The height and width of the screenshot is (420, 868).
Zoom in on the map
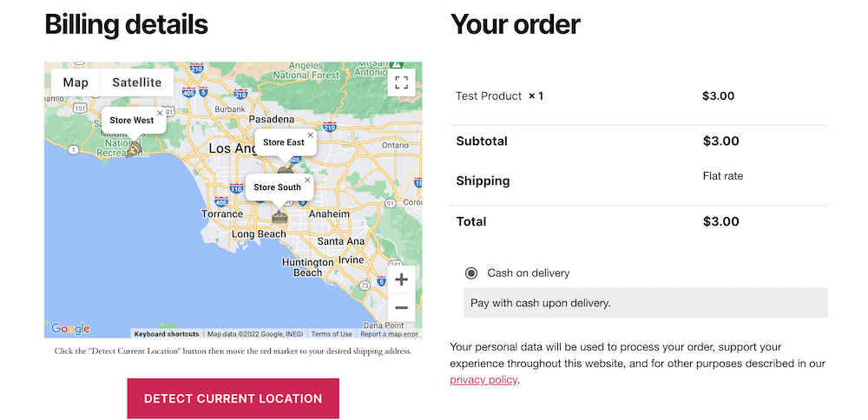401,279
